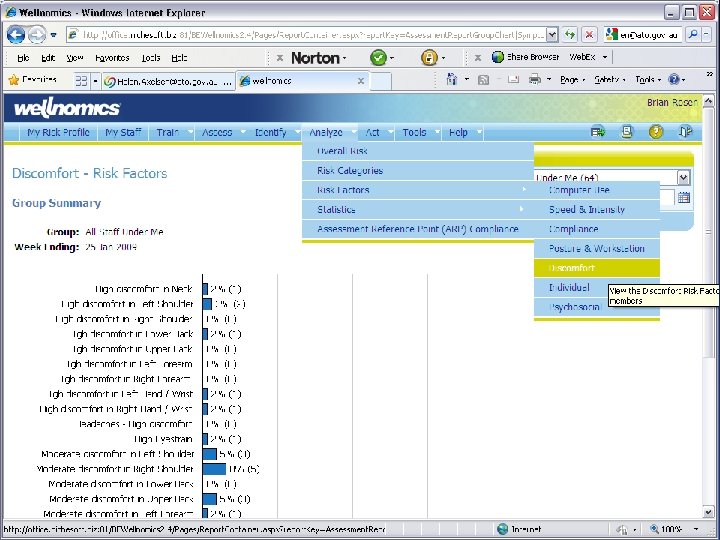Screen dimensions: 720x540
Task: Click the vertical scrollbar down arrow
Action: (x=708, y=513)
